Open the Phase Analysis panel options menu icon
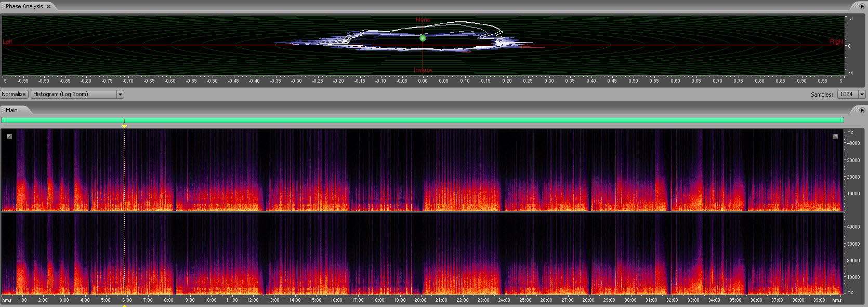The width and height of the screenshot is (868, 307). point(862,6)
